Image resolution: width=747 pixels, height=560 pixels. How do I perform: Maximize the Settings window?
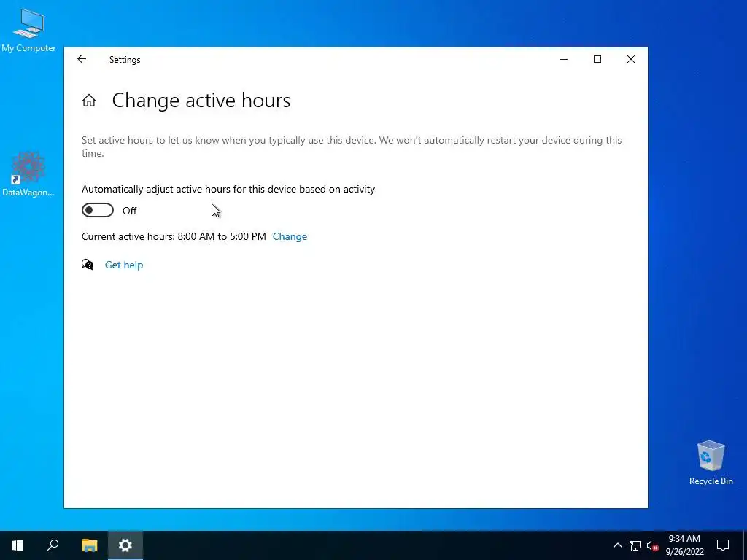pos(597,59)
